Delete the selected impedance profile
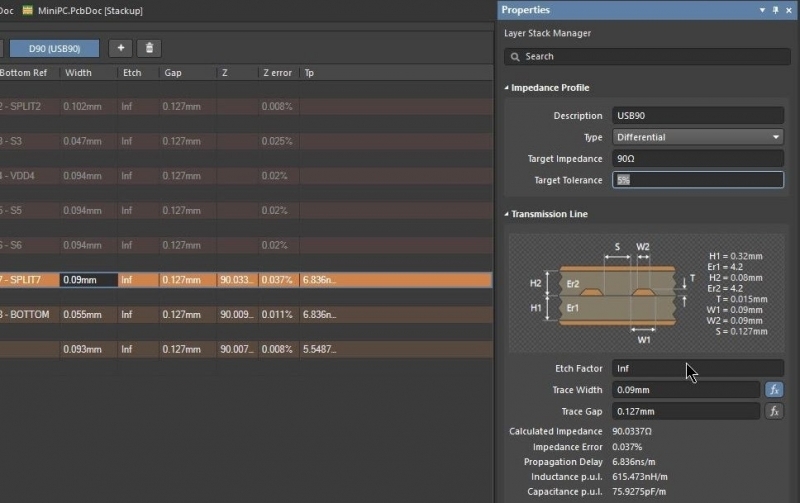 [149, 48]
